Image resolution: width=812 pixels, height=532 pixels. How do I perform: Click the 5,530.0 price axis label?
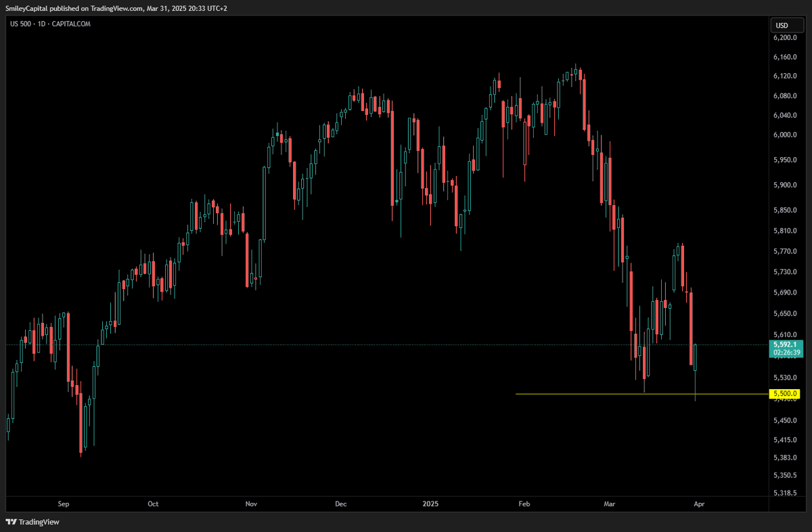(785, 377)
